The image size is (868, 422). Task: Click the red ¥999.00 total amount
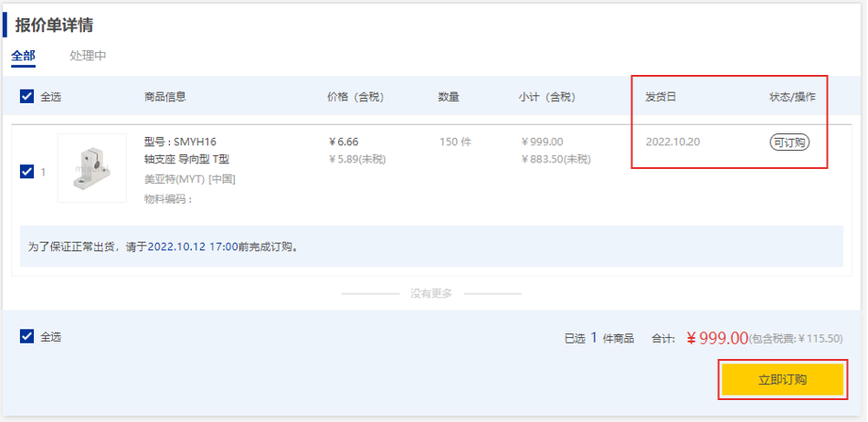point(716,338)
